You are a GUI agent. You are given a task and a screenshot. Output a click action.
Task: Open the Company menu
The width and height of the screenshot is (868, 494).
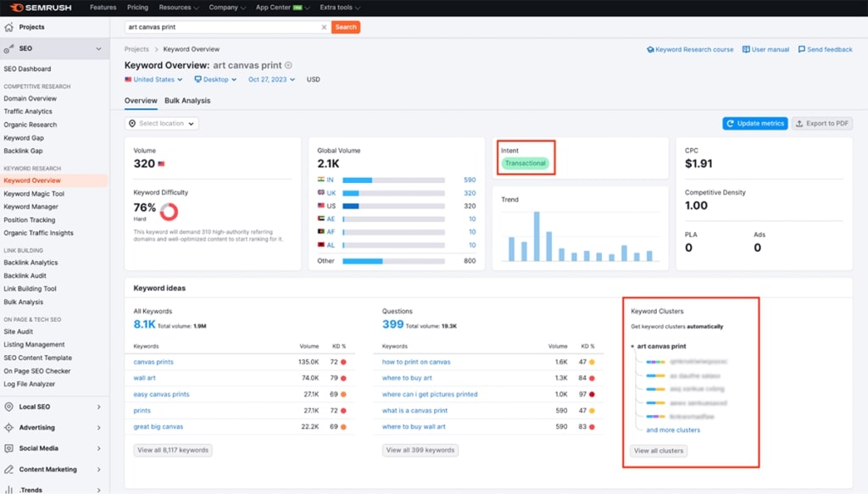227,8
